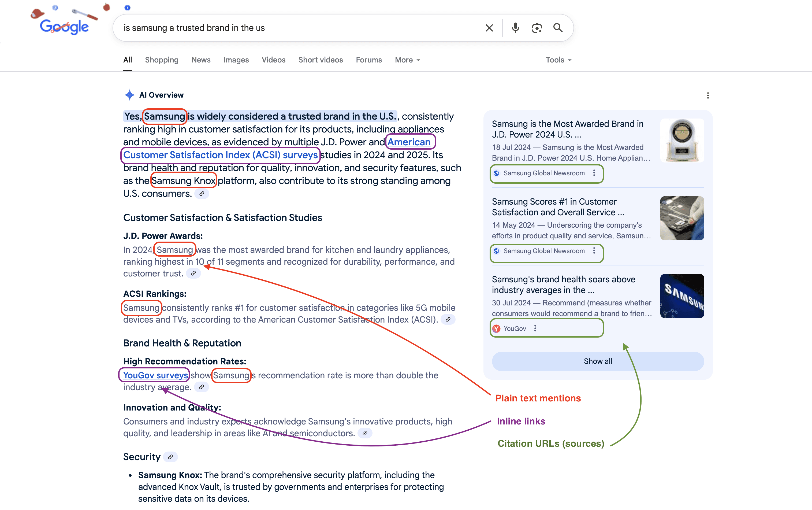
Task: Click the blue Samsung logo thumbnail
Action: point(682,296)
